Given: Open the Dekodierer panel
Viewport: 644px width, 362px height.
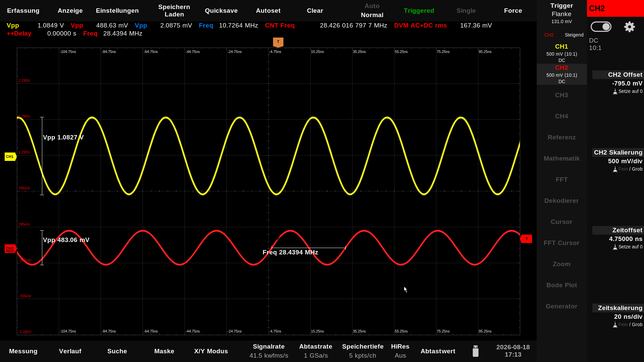Looking at the screenshot, I should coord(561,201).
